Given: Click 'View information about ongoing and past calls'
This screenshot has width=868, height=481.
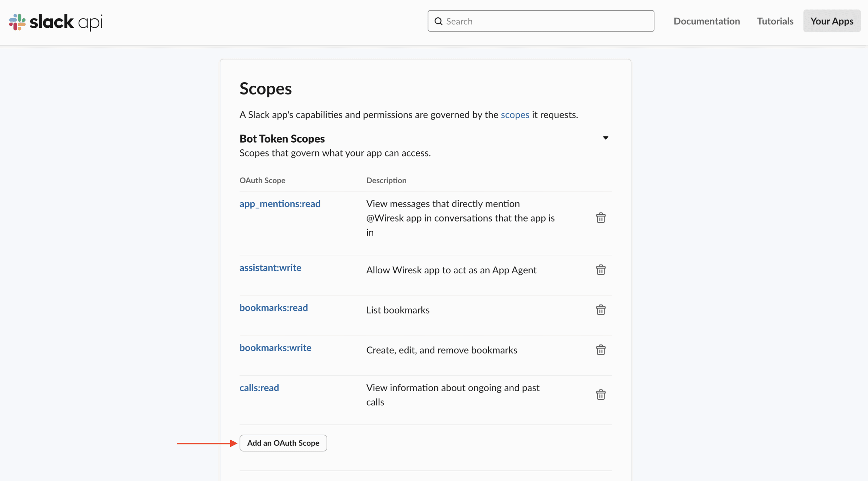Looking at the screenshot, I should point(453,395).
